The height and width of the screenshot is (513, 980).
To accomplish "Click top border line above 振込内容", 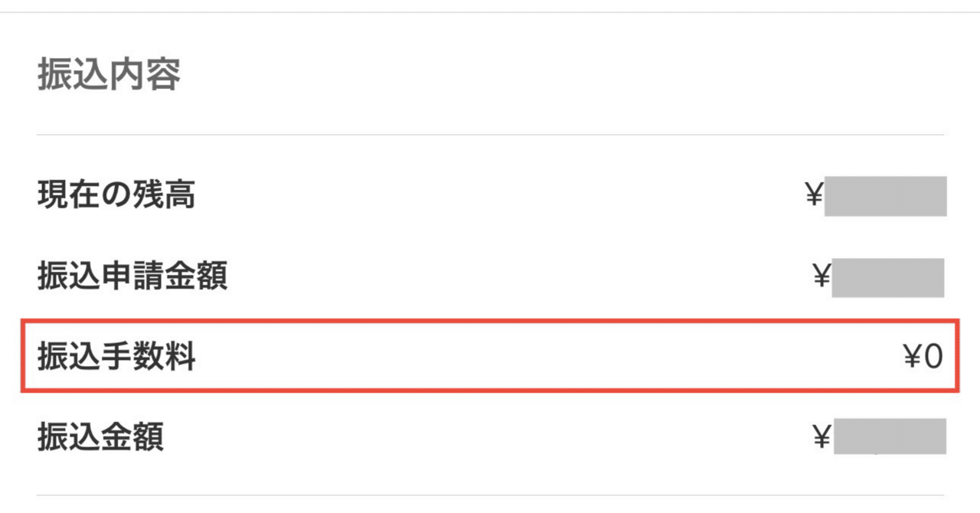I will 490,12.
